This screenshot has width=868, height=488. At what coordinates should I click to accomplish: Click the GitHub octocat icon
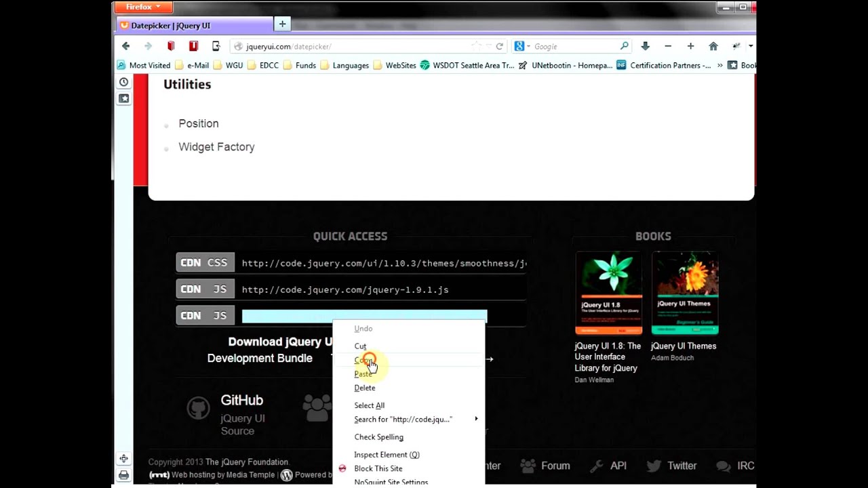(199, 408)
